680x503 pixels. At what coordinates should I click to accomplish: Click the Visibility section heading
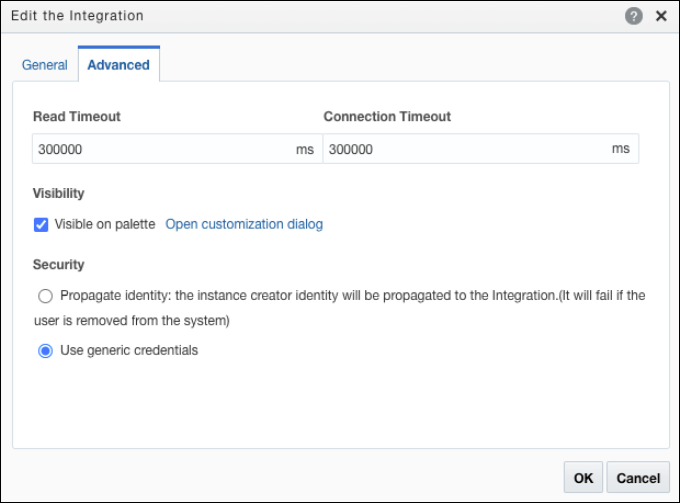(58, 193)
